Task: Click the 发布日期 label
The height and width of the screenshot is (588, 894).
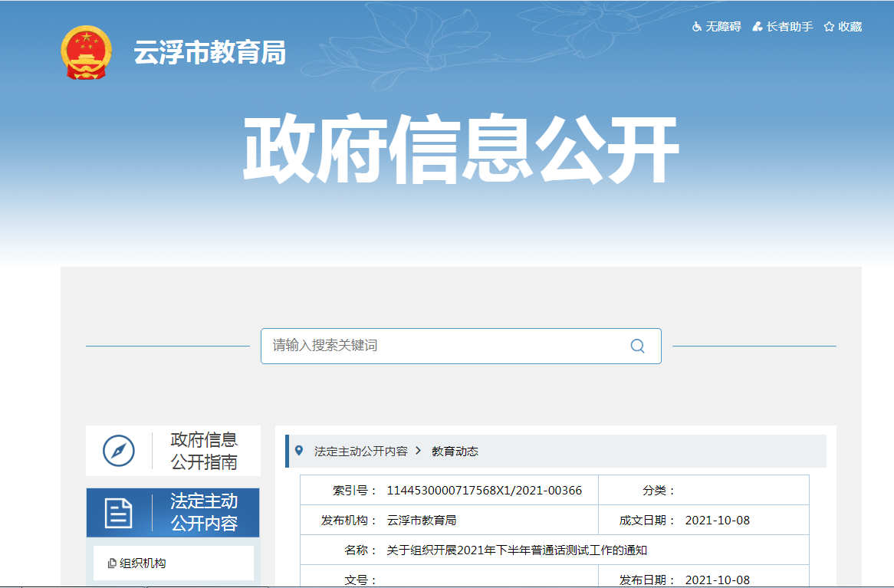Action: pos(648,580)
